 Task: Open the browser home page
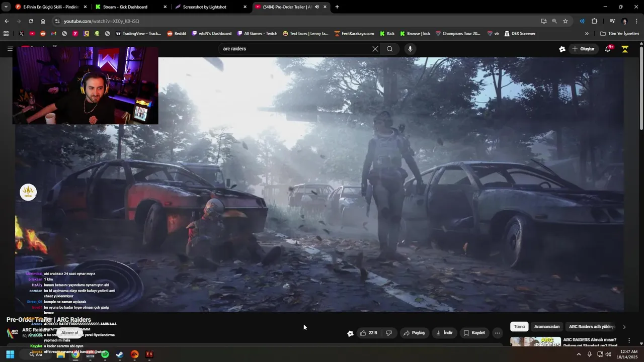point(43,21)
